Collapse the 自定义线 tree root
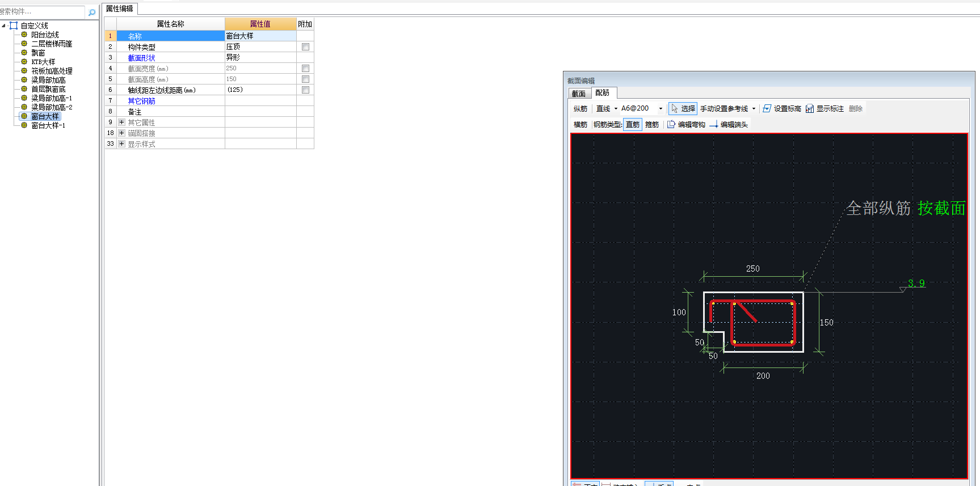 point(4,26)
